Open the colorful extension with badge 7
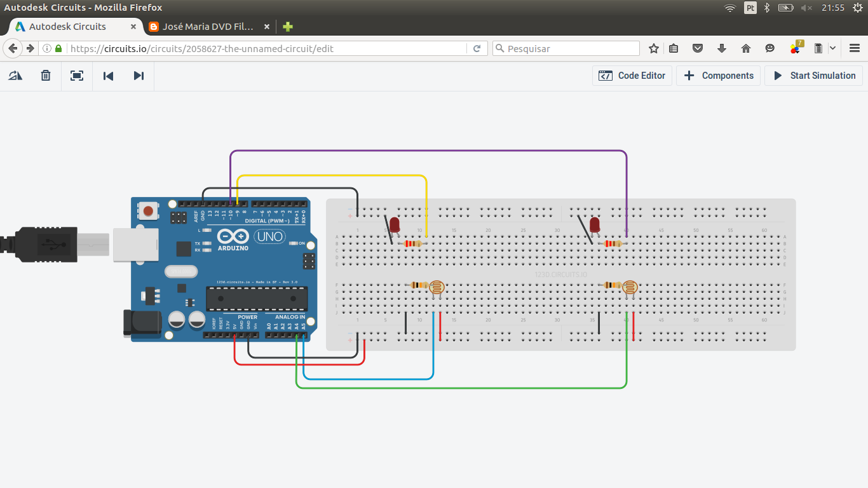Image resolution: width=868 pixels, height=488 pixels. pos(796,48)
